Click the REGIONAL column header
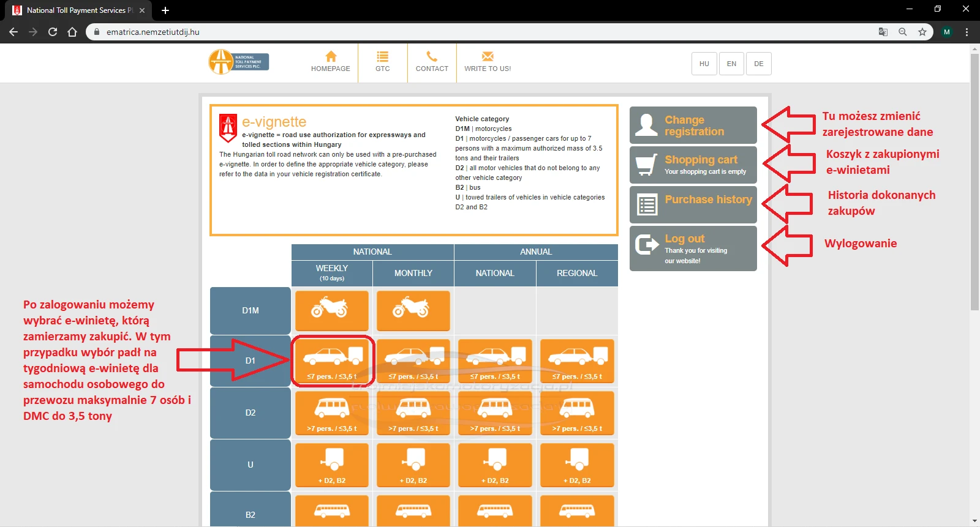This screenshot has width=980, height=527. [577, 273]
